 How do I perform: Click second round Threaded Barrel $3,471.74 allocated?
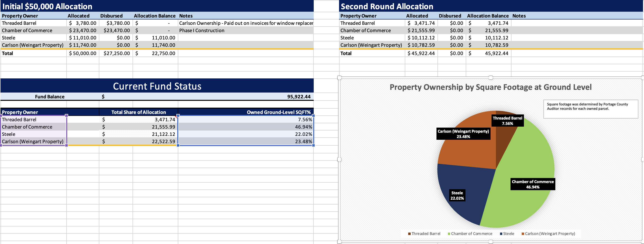[421, 23]
